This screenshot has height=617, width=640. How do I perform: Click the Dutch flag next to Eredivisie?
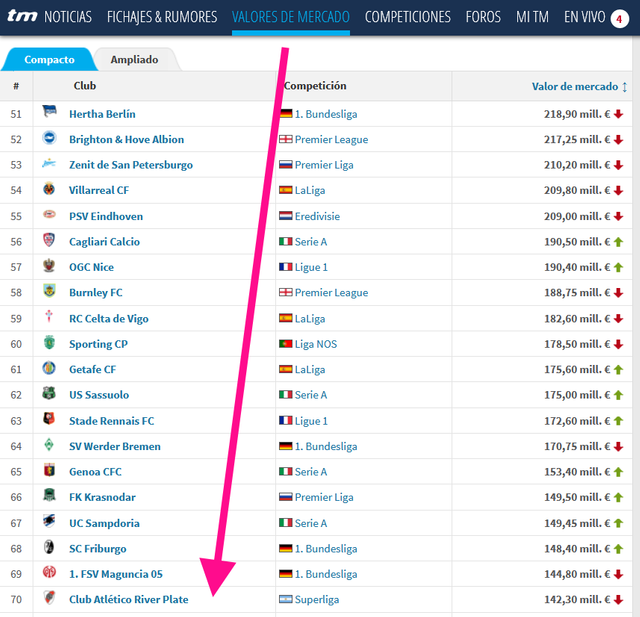pyautogui.click(x=286, y=216)
